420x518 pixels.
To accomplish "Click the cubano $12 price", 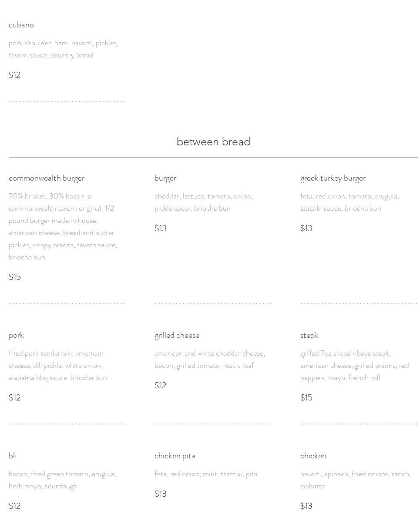I will [x=15, y=75].
